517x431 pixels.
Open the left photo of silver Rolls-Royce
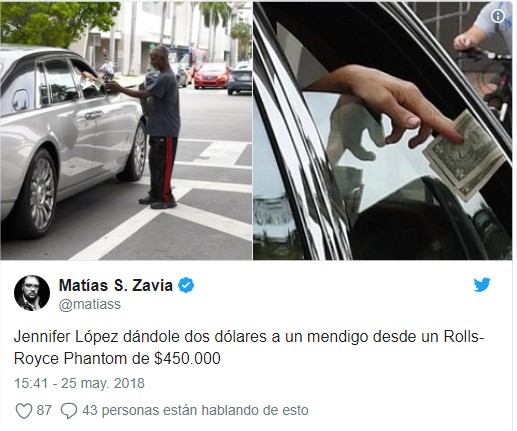126,130
